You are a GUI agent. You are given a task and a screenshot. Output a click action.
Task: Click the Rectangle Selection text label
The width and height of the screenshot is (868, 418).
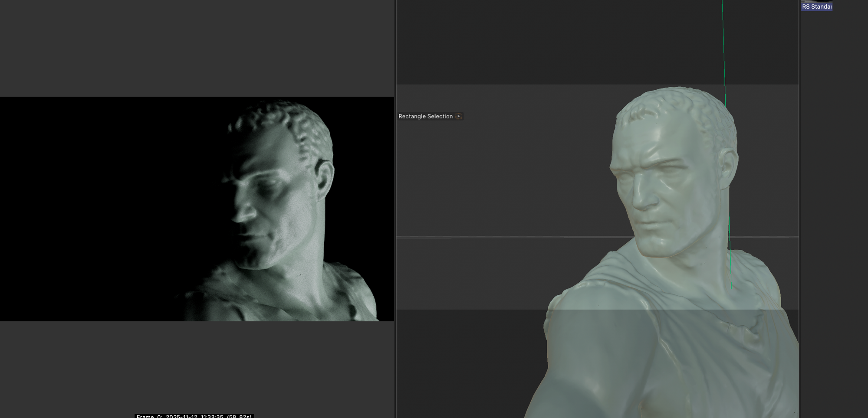pyautogui.click(x=425, y=116)
